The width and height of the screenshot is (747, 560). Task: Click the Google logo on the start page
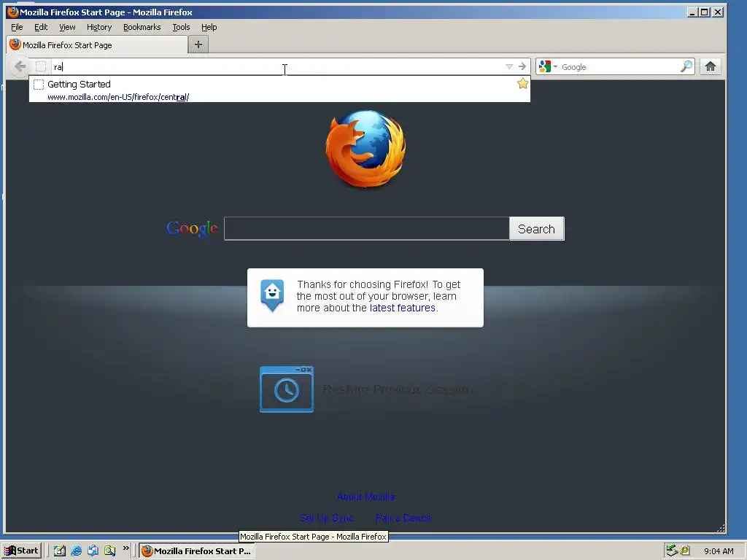[x=192, y=229]
